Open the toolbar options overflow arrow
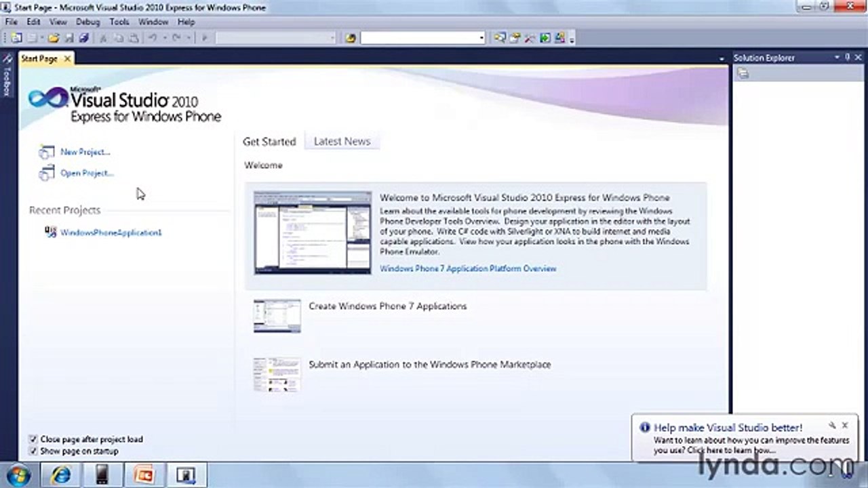This screenshot has width=868, height=488. pyautogui.click(x=572, y=39)
